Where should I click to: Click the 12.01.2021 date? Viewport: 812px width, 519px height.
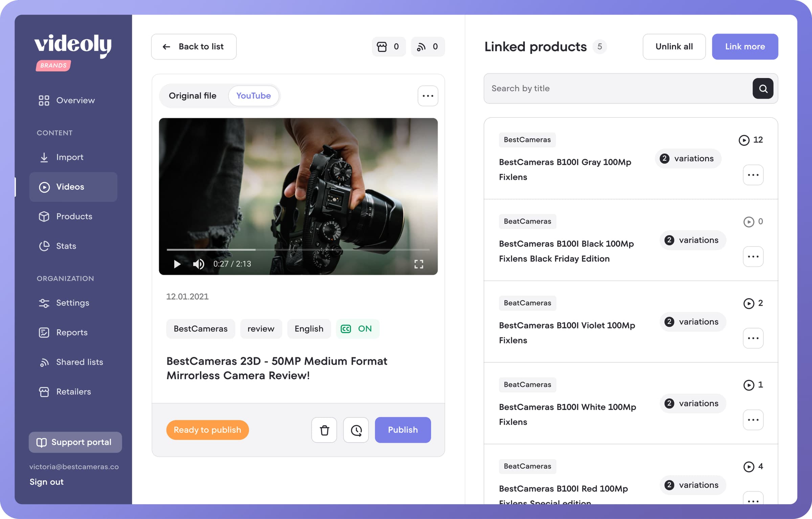[187, 296]
